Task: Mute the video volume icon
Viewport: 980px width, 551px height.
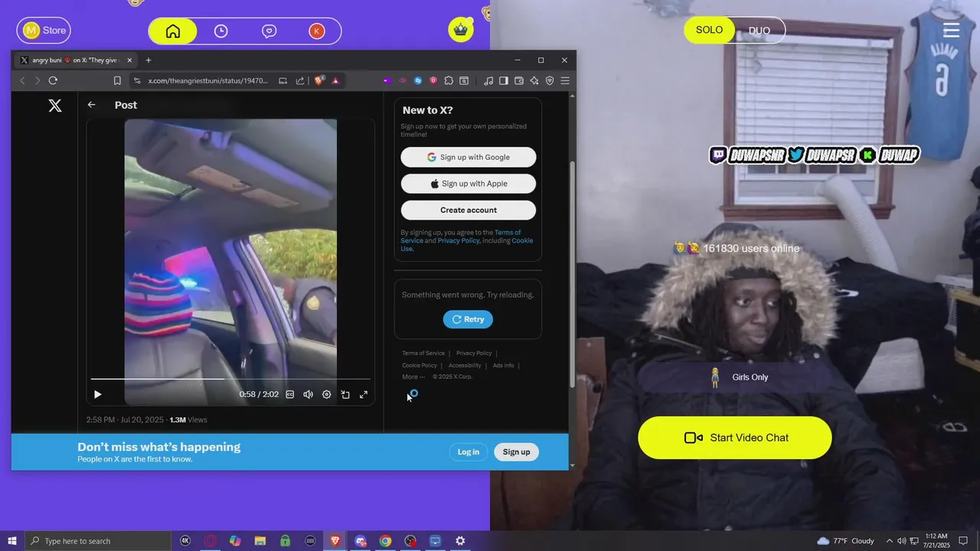Action: [308, 394]
